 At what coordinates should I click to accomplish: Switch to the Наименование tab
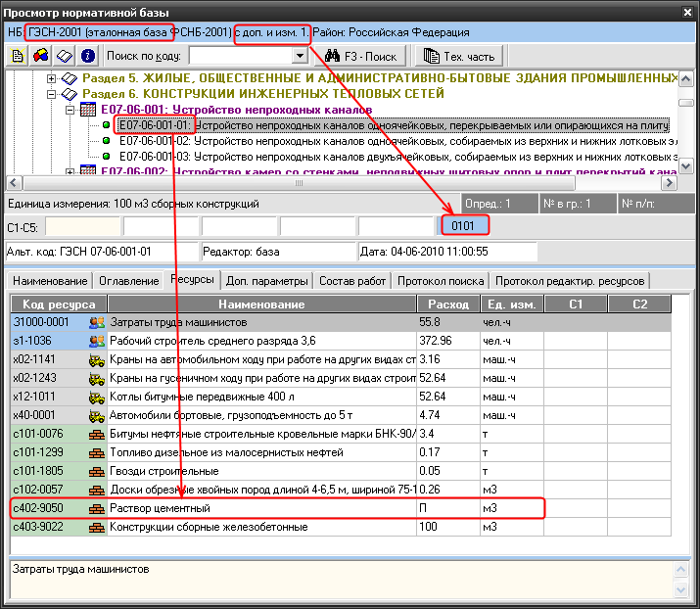50,281
